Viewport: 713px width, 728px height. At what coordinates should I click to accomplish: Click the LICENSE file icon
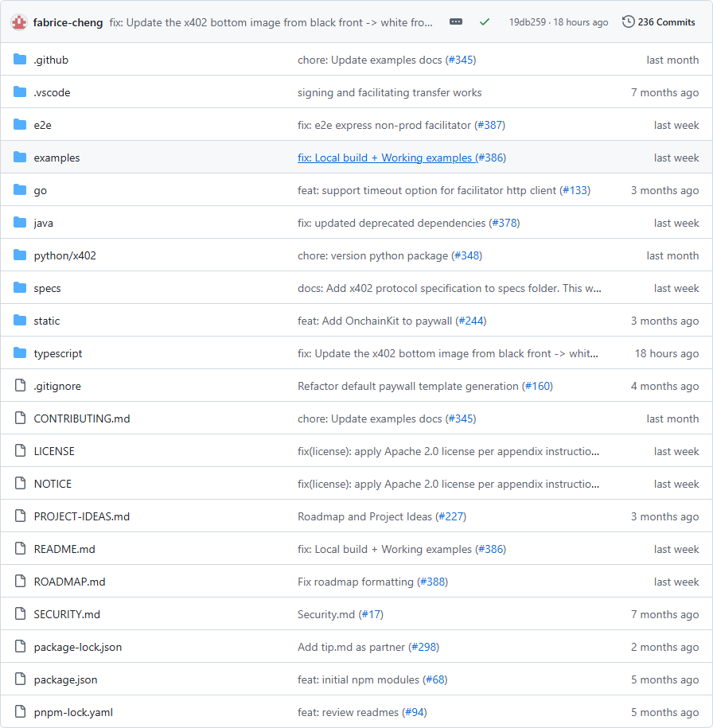(20, 451)
